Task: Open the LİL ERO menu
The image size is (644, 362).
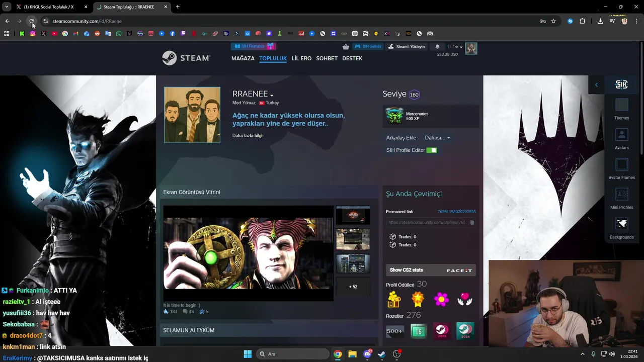Action: point(301,58)
